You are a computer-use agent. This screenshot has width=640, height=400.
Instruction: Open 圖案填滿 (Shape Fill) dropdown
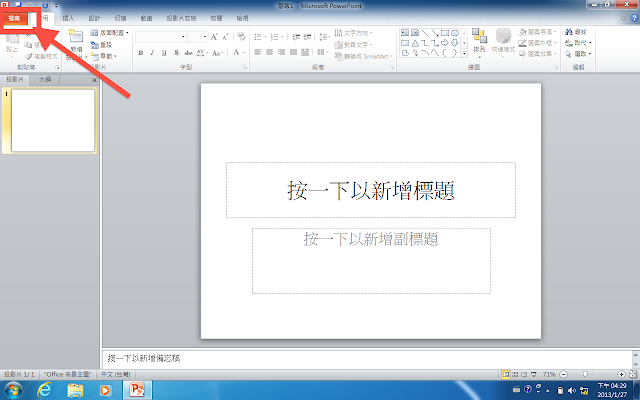pyautogui.click(x=537, y=32)
